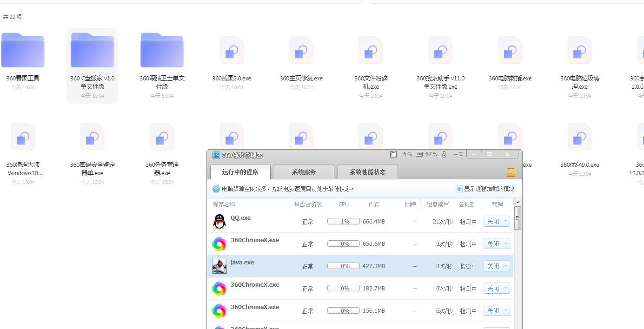Image resolution: width=644 pixels, height=329 pixels.
Task: Select the 360搜索助手 v11.0 file icon
Action: [x=440, y=50]
